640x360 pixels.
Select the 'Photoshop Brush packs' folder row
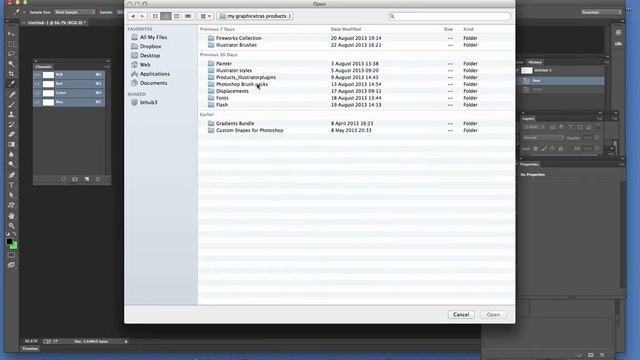coord(356,84)
